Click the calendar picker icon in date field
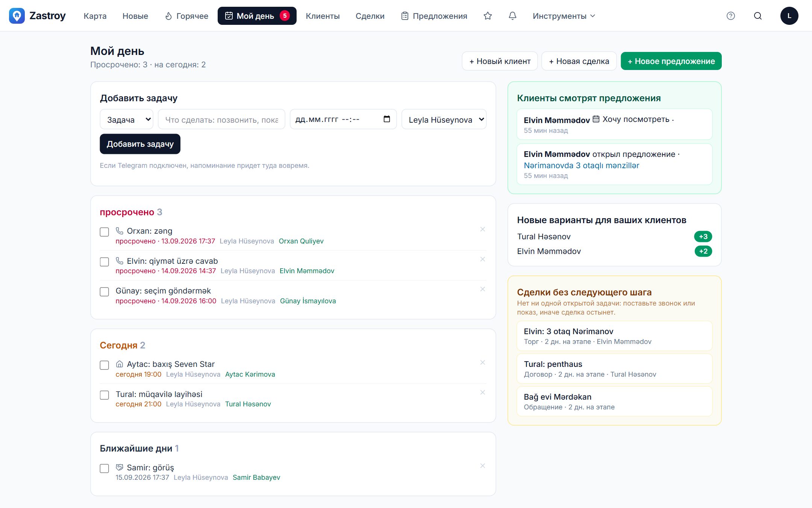812x508 pixels. [387, 119]
